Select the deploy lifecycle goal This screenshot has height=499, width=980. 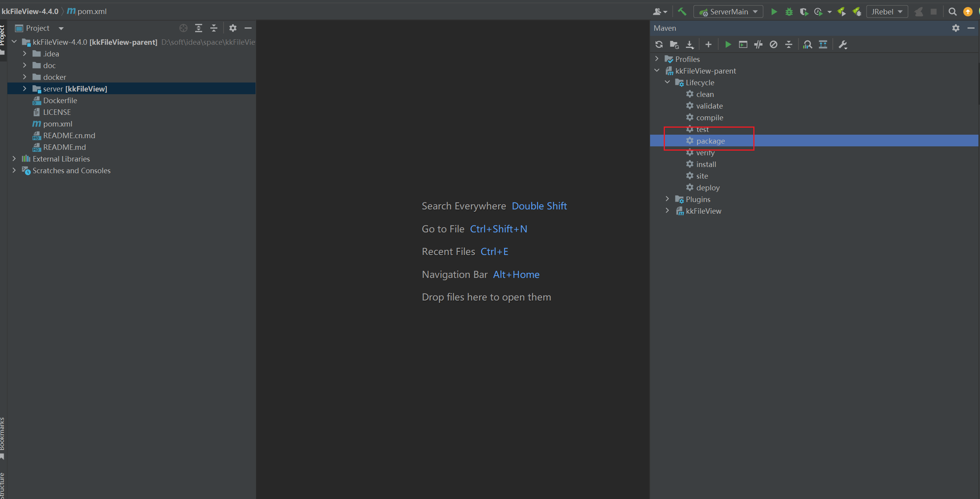click(x=708, y=188)
